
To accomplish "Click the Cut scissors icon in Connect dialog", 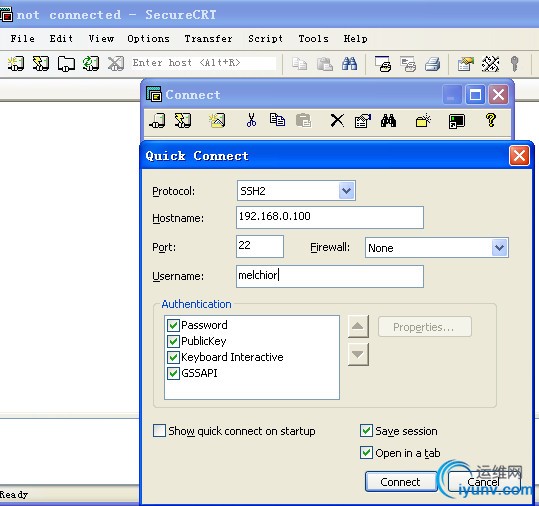I will click(251, 121).
